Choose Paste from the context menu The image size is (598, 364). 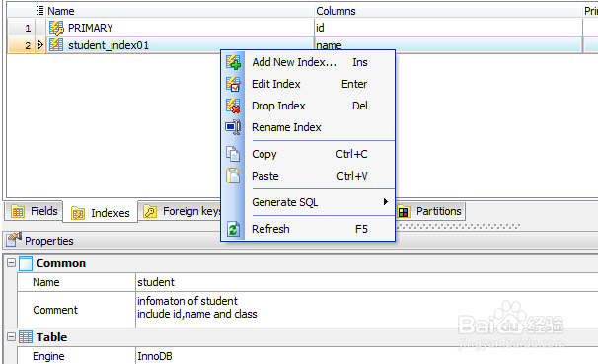pyautogui.click(x=309, y=176)
